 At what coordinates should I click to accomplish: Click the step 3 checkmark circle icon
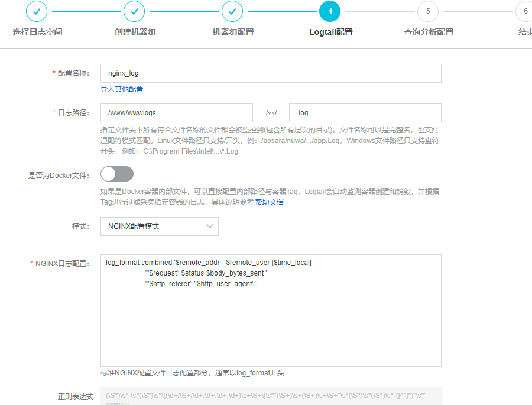[232, 11]
